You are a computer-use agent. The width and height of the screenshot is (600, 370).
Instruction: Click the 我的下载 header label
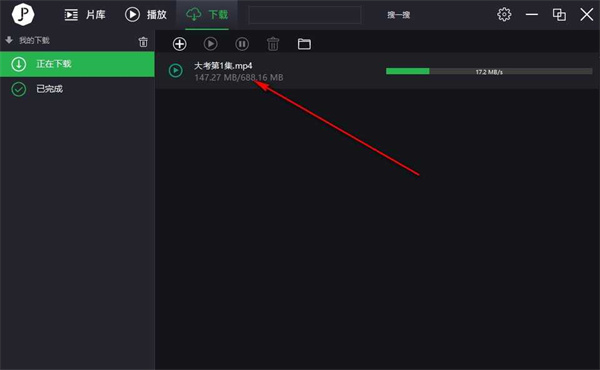tap(34, 41)
